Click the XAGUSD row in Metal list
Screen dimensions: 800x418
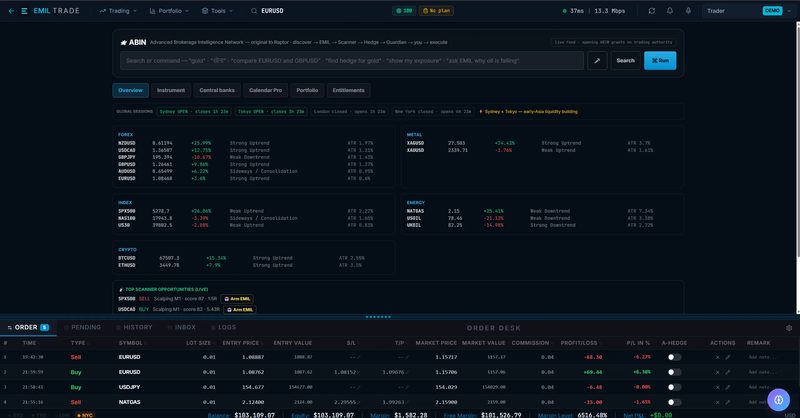pyautogui.click(x=543, y=143)
